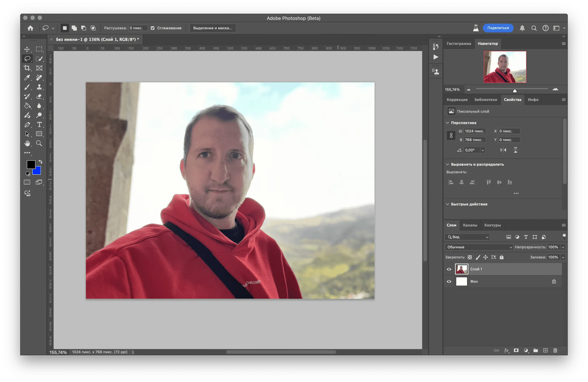Hide the Слой 1 layer
588x382 pixels.
point(449,269)
